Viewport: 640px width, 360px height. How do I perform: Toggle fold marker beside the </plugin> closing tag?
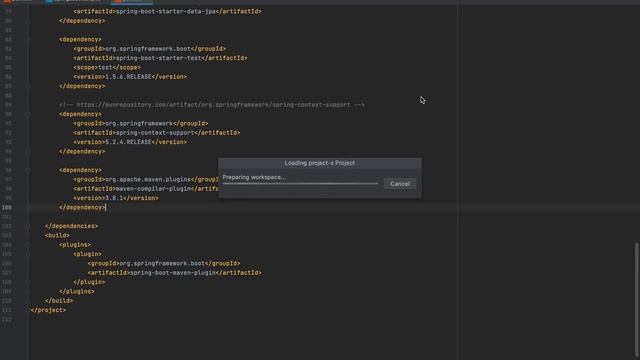[x=28, y=282]
